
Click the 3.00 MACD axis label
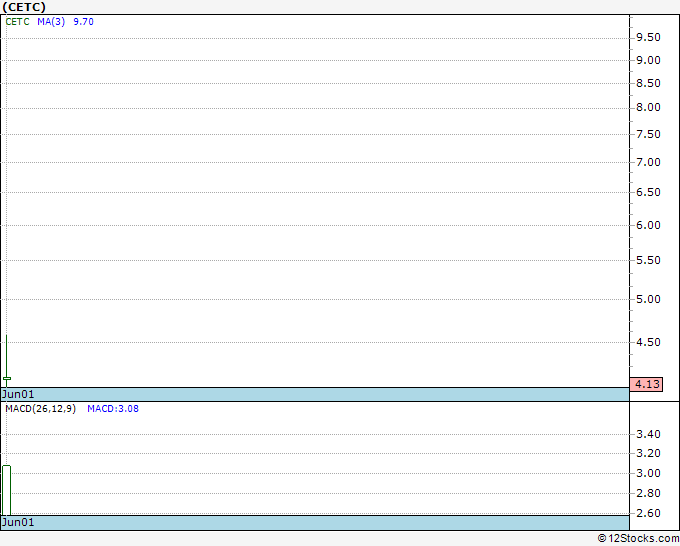[648, 473]
